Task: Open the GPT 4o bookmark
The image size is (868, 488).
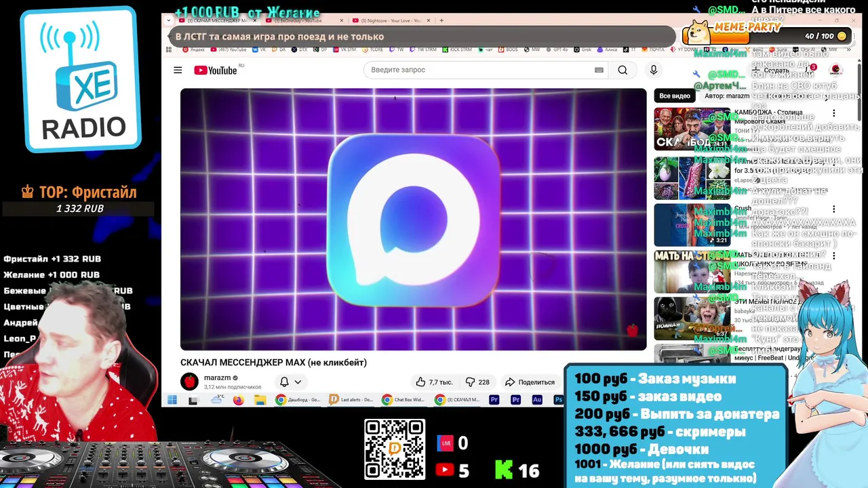Action: [556, 49]
